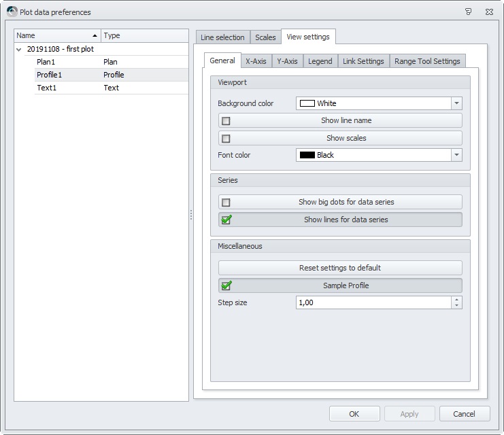Click the Cancel button
The height and width of the screenshot is (435, 504).
pos(464,414)
